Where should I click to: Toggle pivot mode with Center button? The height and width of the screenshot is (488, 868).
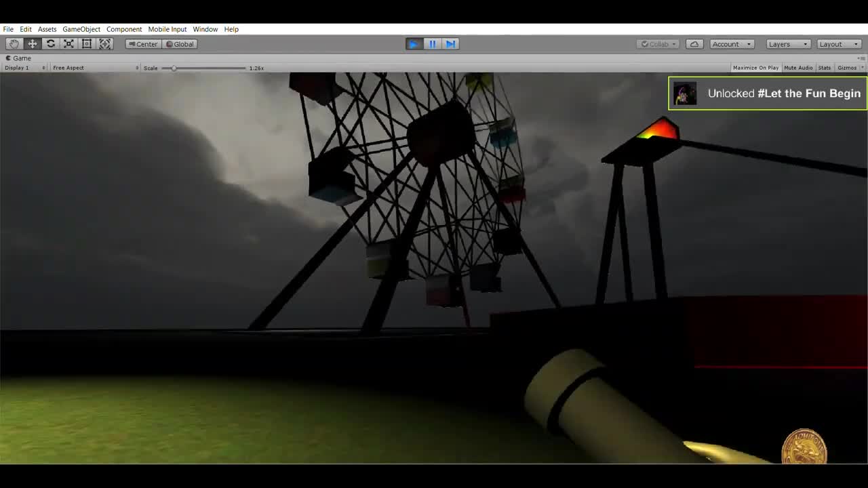pos(143,44)
